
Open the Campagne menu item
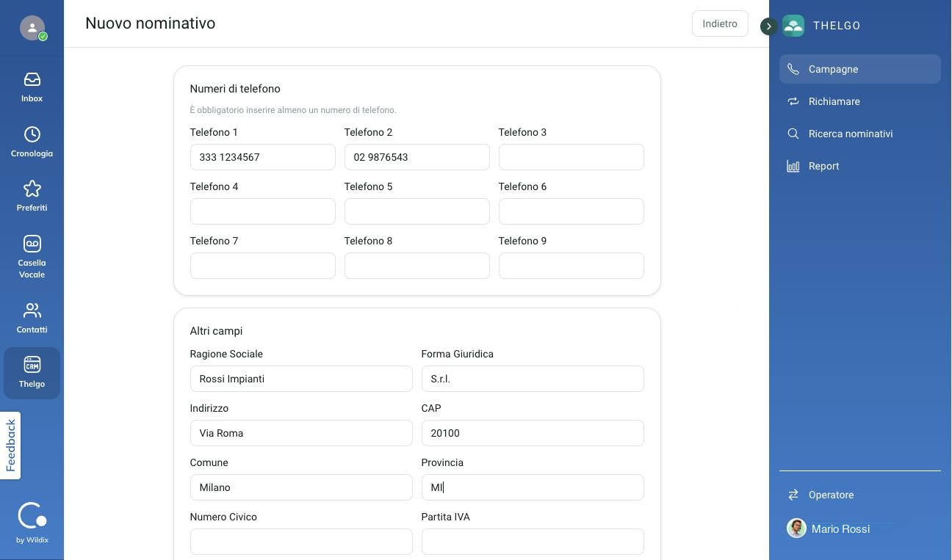[x=860, y=69]
